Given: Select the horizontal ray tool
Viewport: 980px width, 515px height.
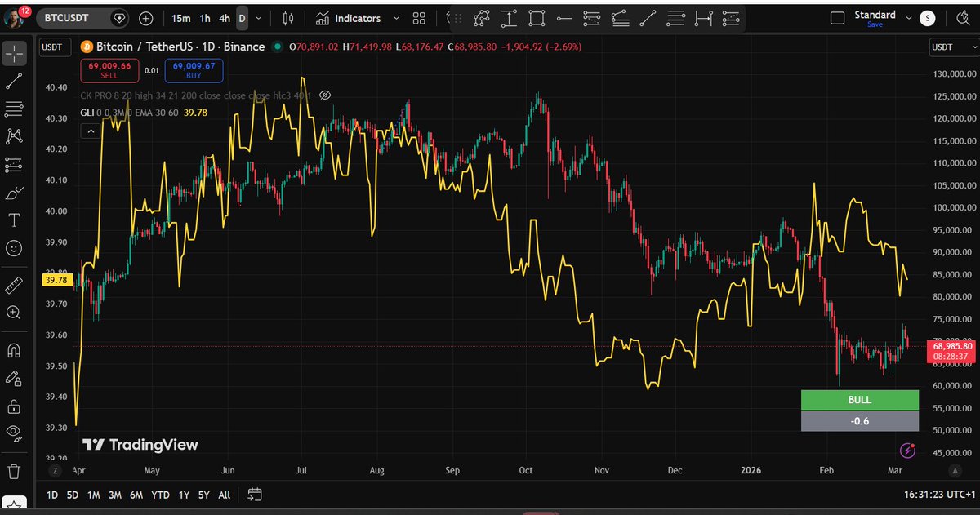Looking at the screenshot, I should [564, 17].
